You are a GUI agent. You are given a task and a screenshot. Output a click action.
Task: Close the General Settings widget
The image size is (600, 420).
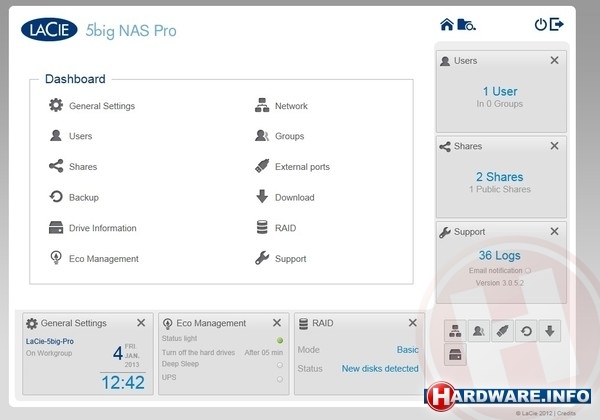(x=141, y=323)
